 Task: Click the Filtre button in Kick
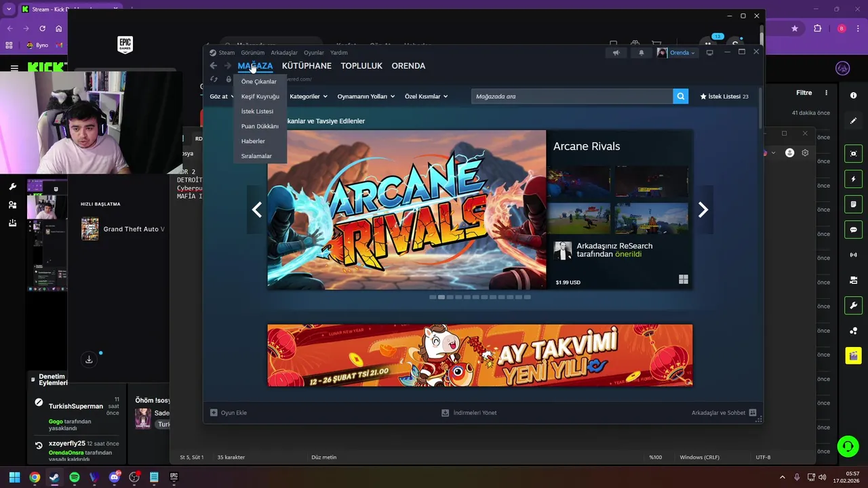tap(804, 93)
